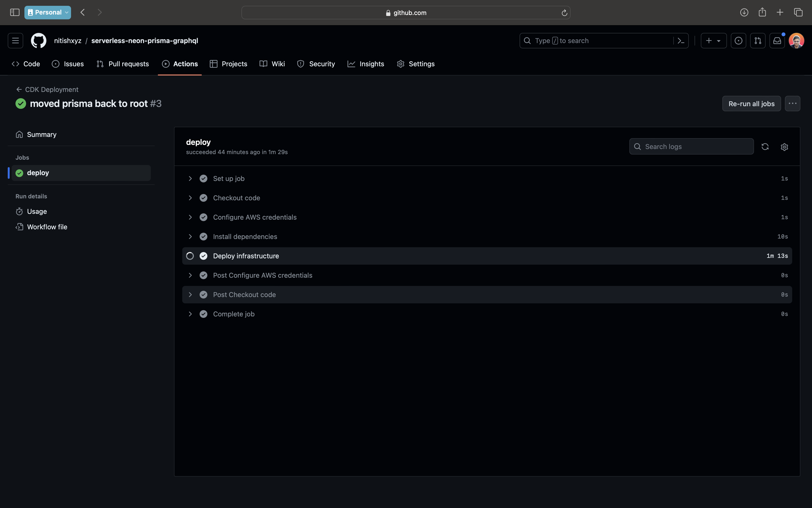Viewport: 812px width, 508px height.
Task: Switch to the Issues tab
Action: coord(68,64)
